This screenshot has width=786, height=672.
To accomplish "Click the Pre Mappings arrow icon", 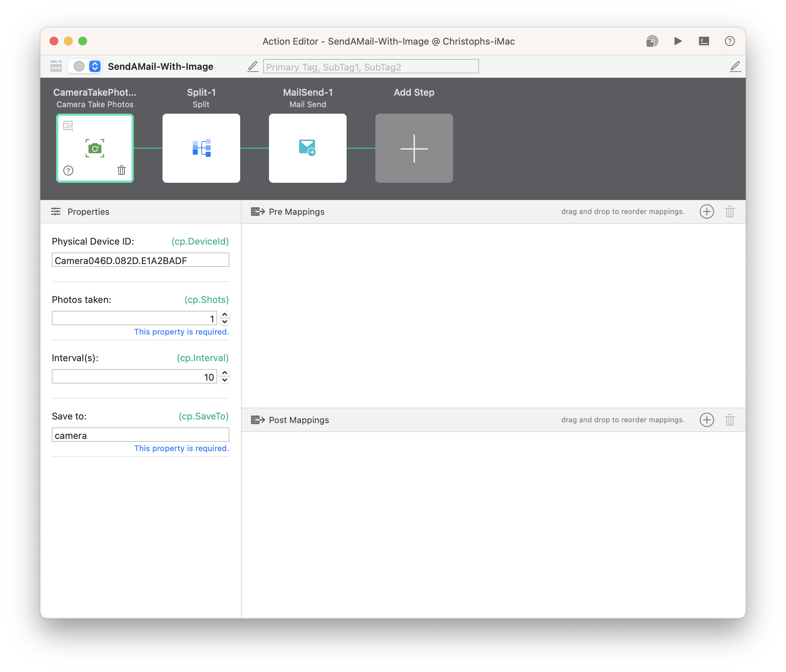I will pyautogui.click(x=257, y=212).
